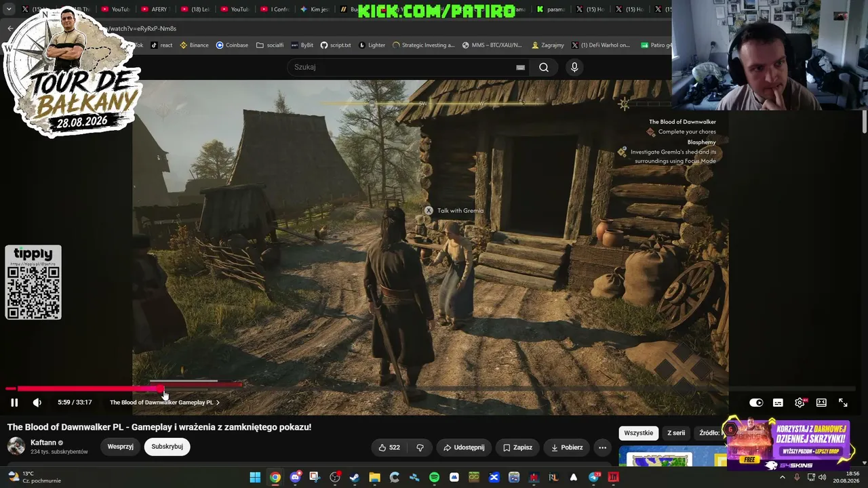Open the socialfi bookmarks folder
Viewport: 868px width, 488px height.
coord(270,45)
